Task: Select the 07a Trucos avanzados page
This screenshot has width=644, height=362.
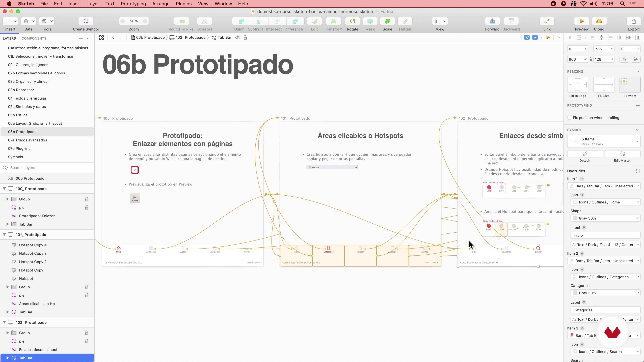Action: [28, 140]
